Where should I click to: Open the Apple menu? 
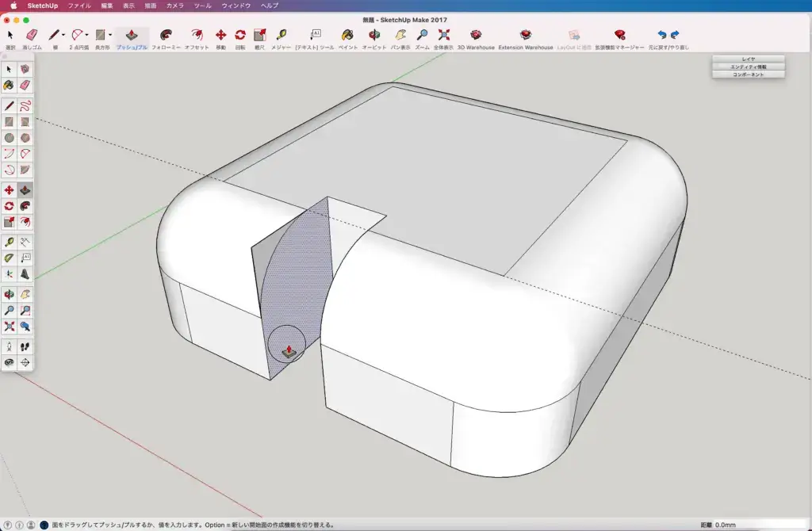(13, 6)
